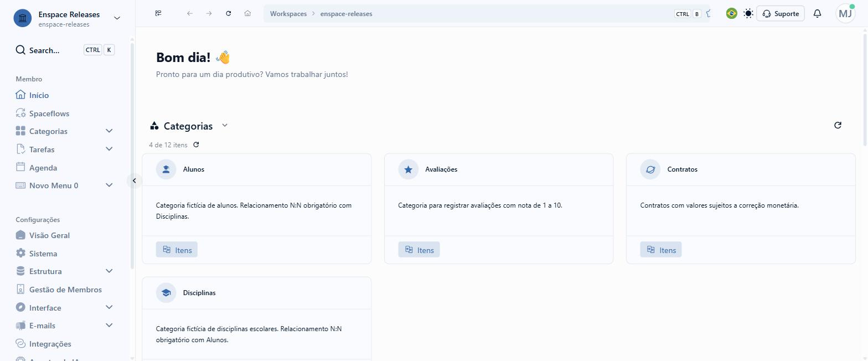
Task: Collapse the sidebar with the arrow handle
Action: point(134,181)
